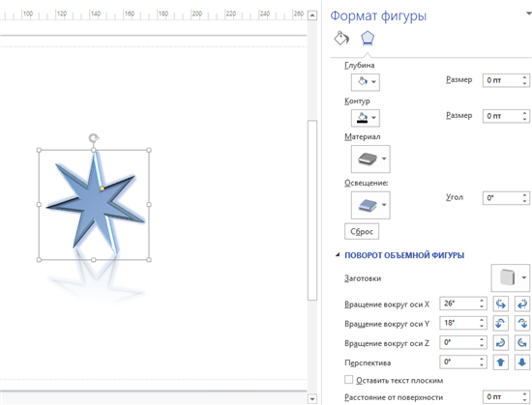Open the Заготовки presets dropdown
The image size is (532, 405).
[511, 278]
